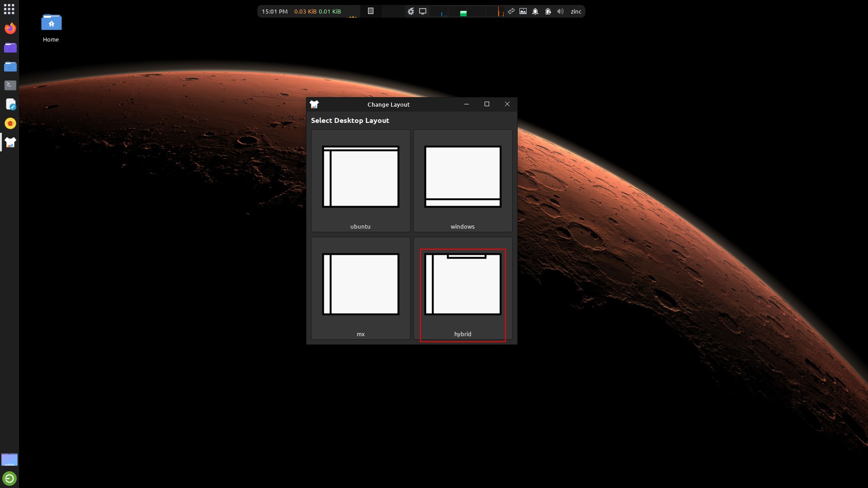Click the Change Layout shirt icon in dock

(10, 142)
